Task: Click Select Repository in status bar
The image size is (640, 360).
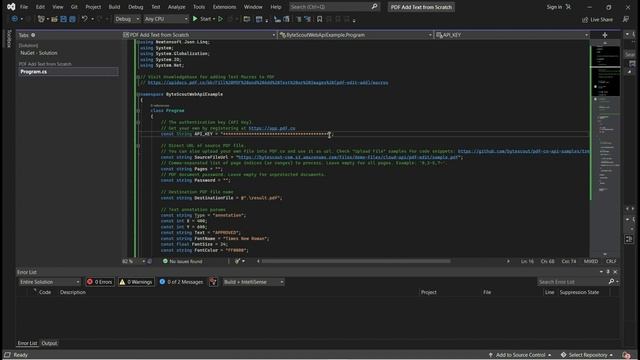Action: [587, 355]
